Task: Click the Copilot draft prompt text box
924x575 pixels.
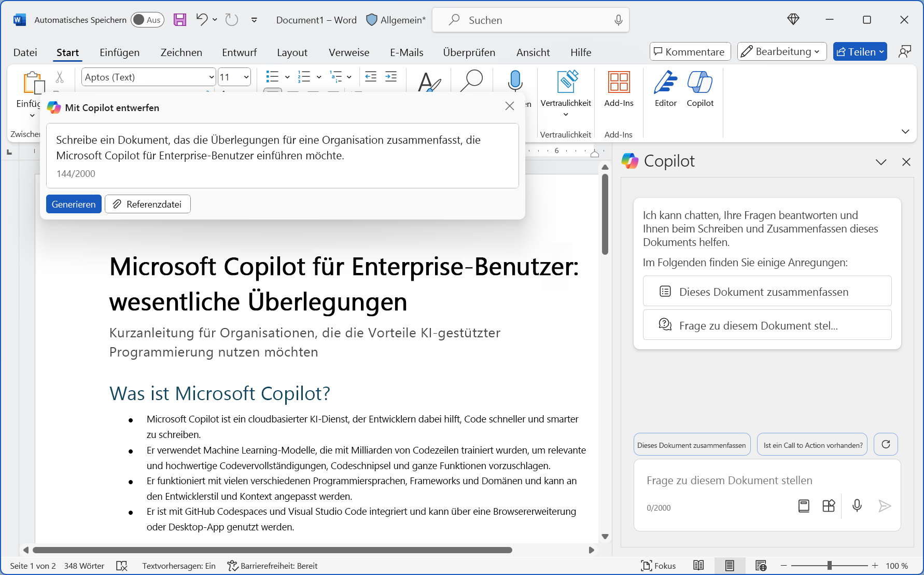Action: (x=283, y=155)
